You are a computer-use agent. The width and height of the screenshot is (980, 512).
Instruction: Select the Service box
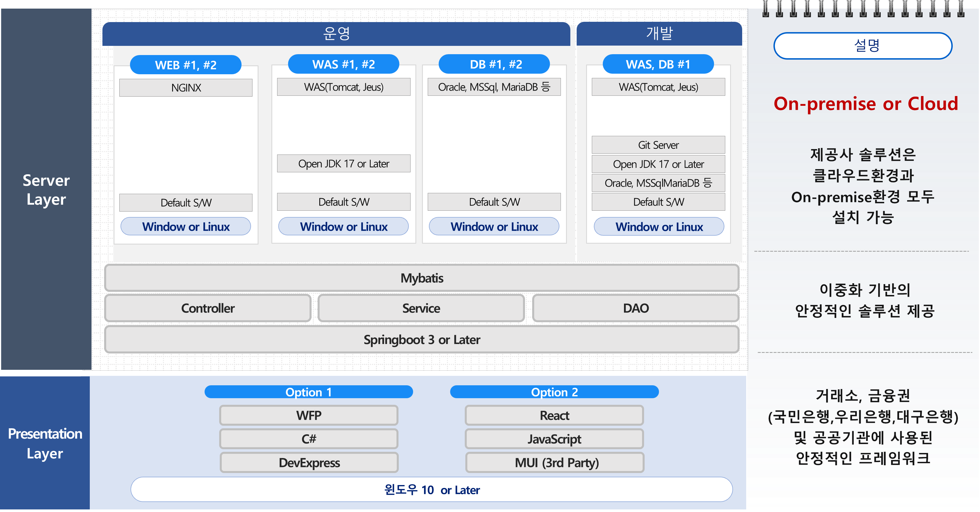click(x=421, y=308)
